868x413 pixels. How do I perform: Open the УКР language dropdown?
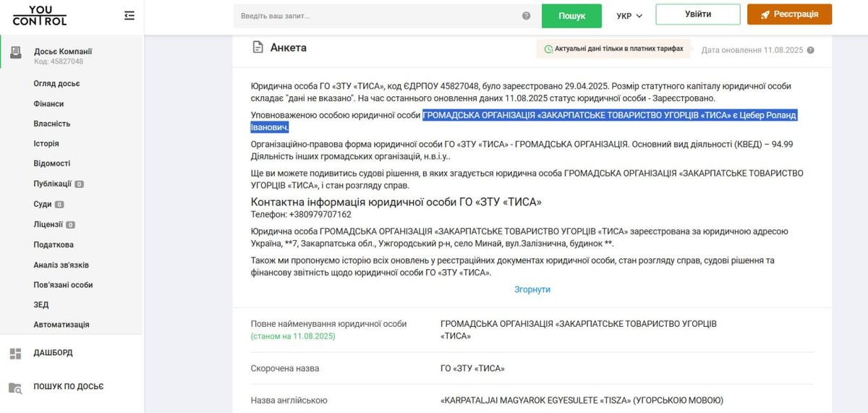(x=629, y=16)
